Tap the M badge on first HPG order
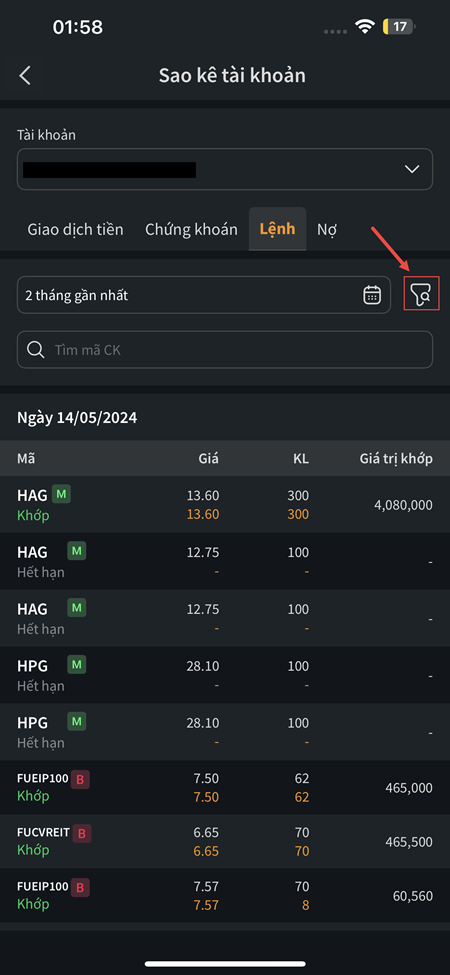This screenshot has width=450, height=975. coord(76,665)
